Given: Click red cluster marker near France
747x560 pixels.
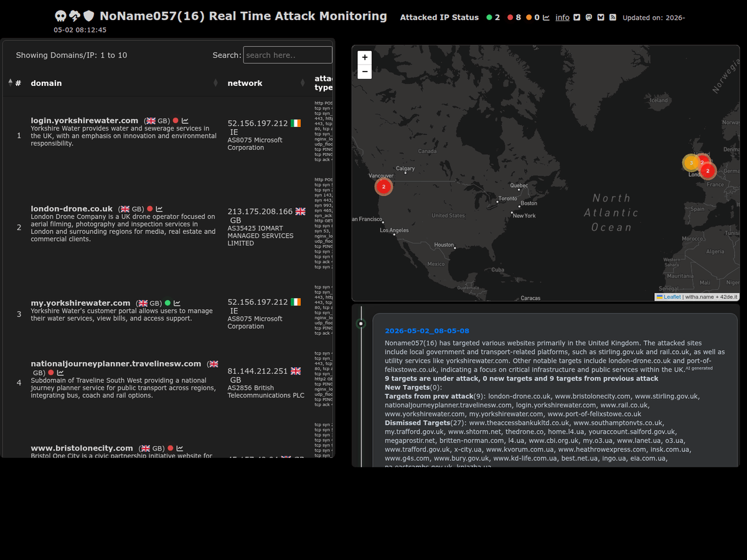Looking at the screenshot, I should pyautogui.click(x=708, y=170).
